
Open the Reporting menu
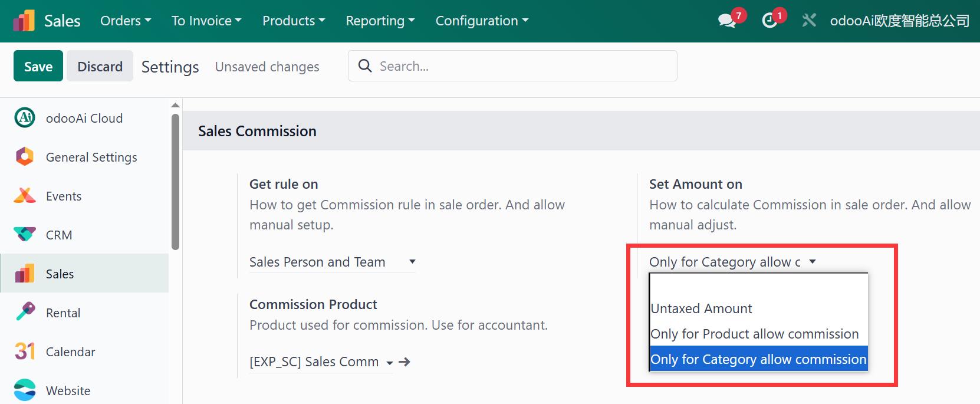pos(380,21)
